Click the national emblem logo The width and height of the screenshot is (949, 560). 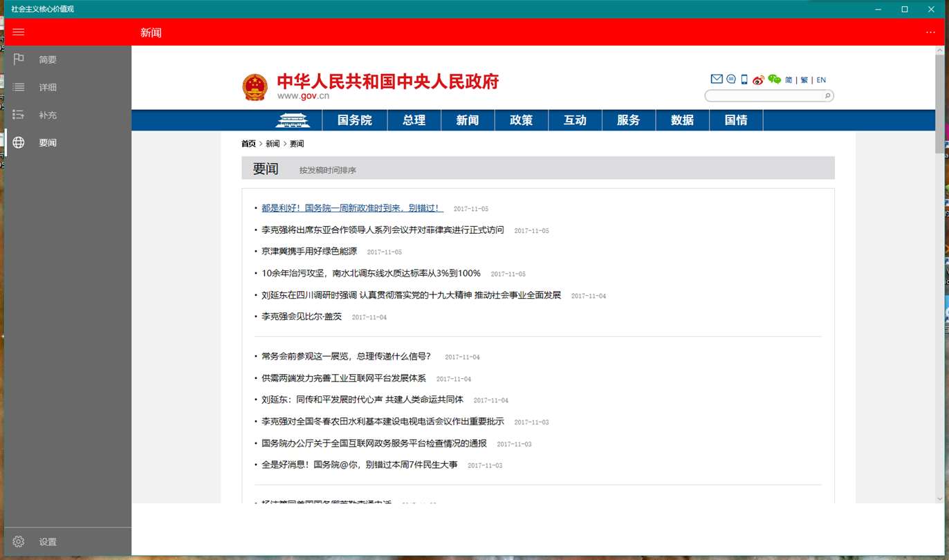click(255, 88)
